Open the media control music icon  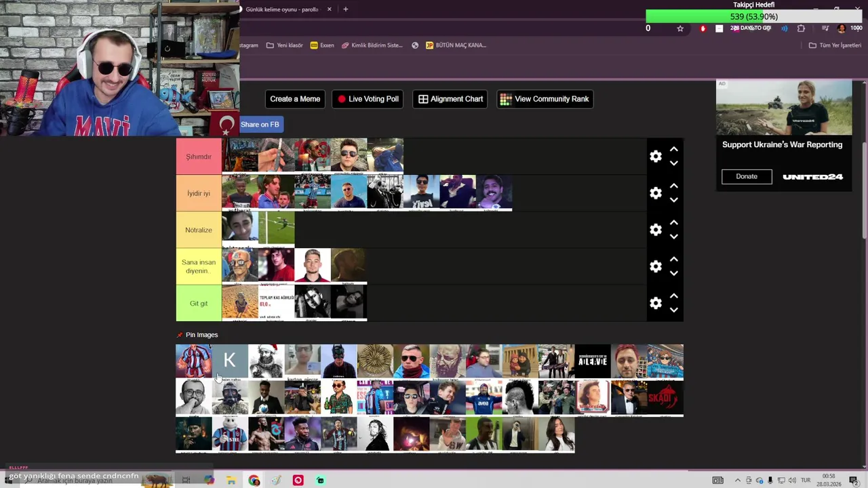(825, 28)
